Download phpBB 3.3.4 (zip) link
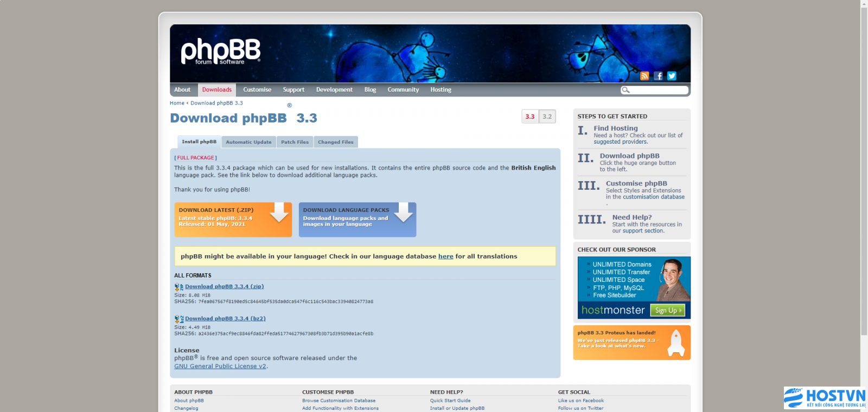 225,287
